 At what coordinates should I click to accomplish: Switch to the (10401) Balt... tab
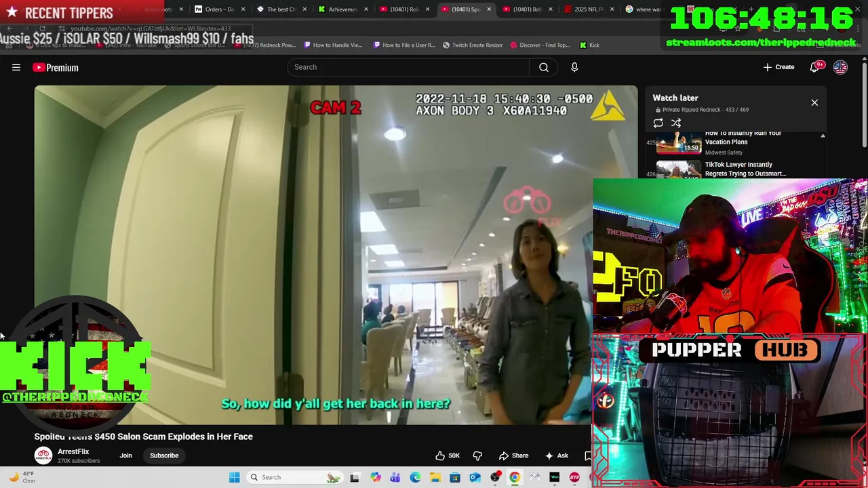coord(527,9)
